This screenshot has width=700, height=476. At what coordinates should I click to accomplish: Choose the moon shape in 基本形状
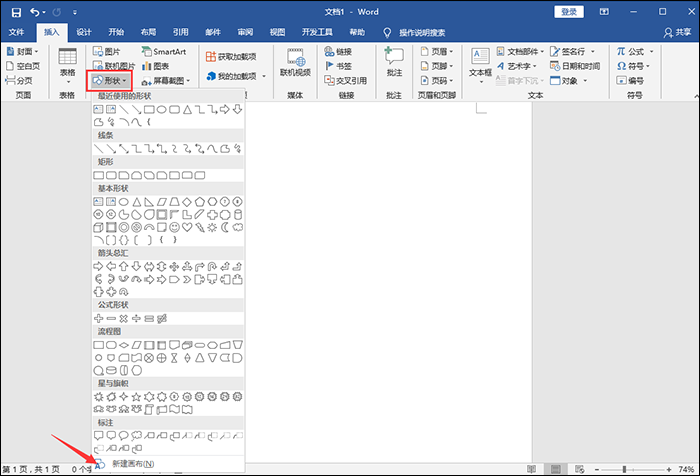pos(225,228)
